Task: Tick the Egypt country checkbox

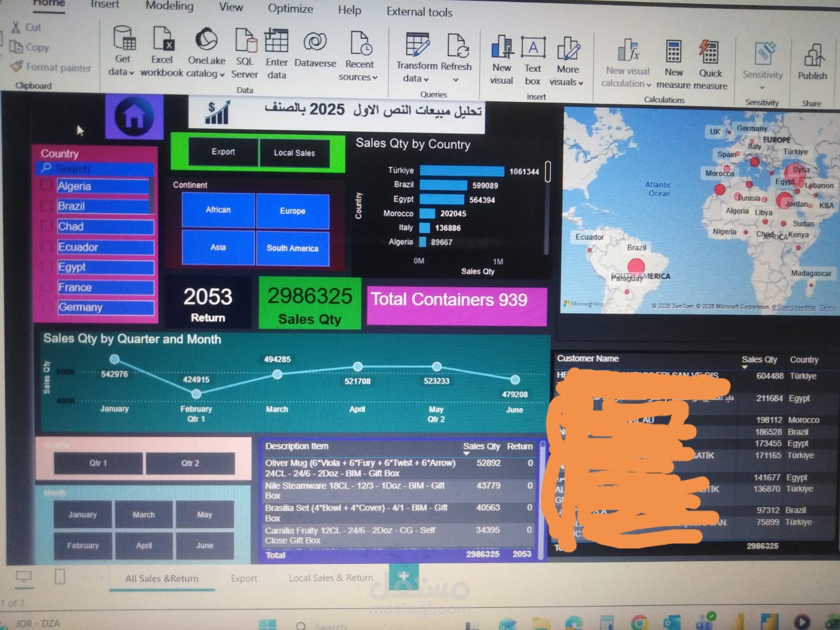Action: tap(47, 267)
